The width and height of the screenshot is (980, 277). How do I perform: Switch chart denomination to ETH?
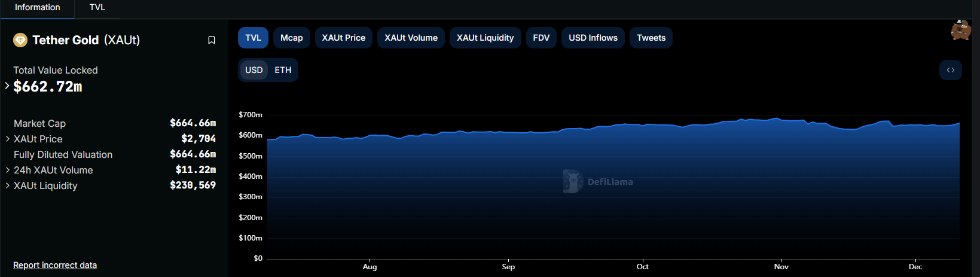[x=283, y=70]
